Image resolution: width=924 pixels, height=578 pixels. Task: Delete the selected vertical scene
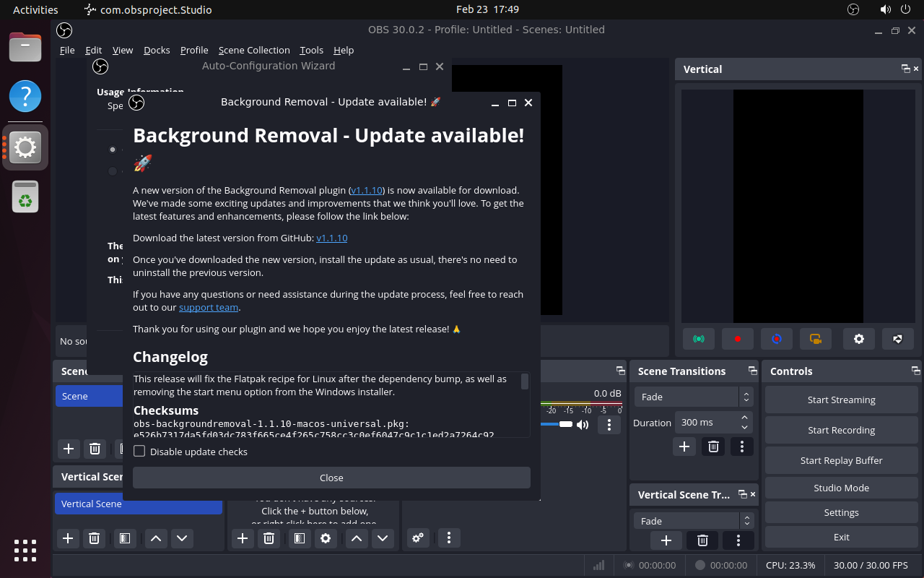pyautogui.click(x=94, y=538)
